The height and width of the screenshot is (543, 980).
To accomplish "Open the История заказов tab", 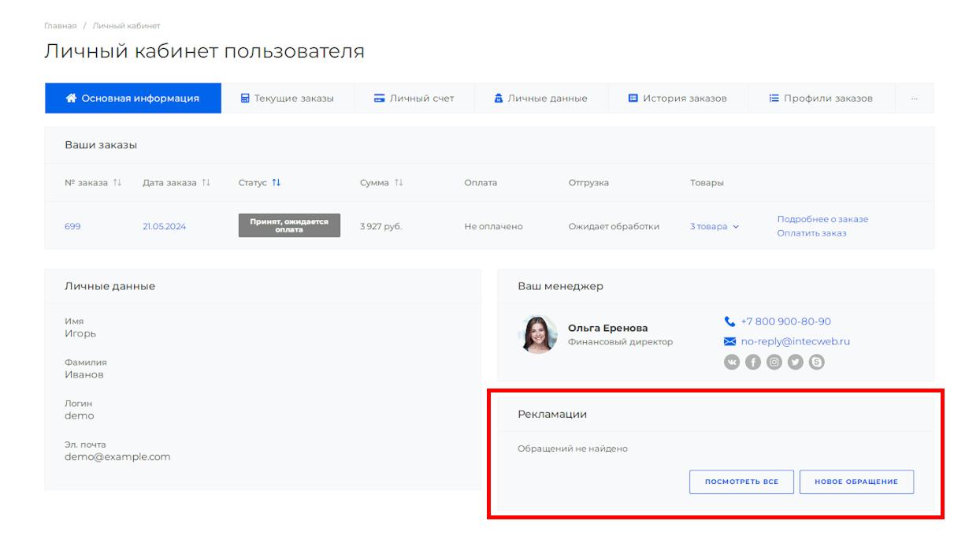I will (677, 99).
